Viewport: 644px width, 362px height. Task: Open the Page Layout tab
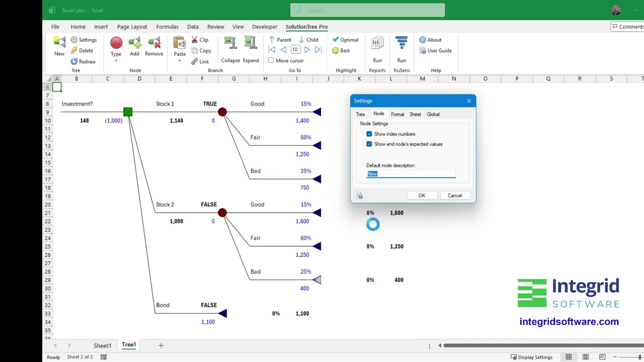tap(132, 27)
